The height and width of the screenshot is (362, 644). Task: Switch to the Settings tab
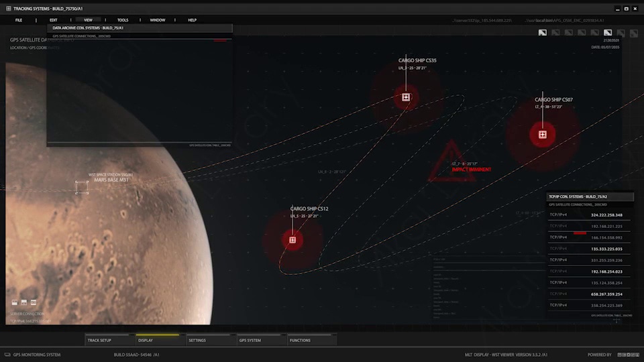pos(210,340)
